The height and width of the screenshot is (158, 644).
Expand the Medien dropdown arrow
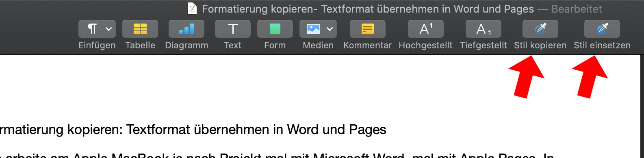tap(330, 29)
